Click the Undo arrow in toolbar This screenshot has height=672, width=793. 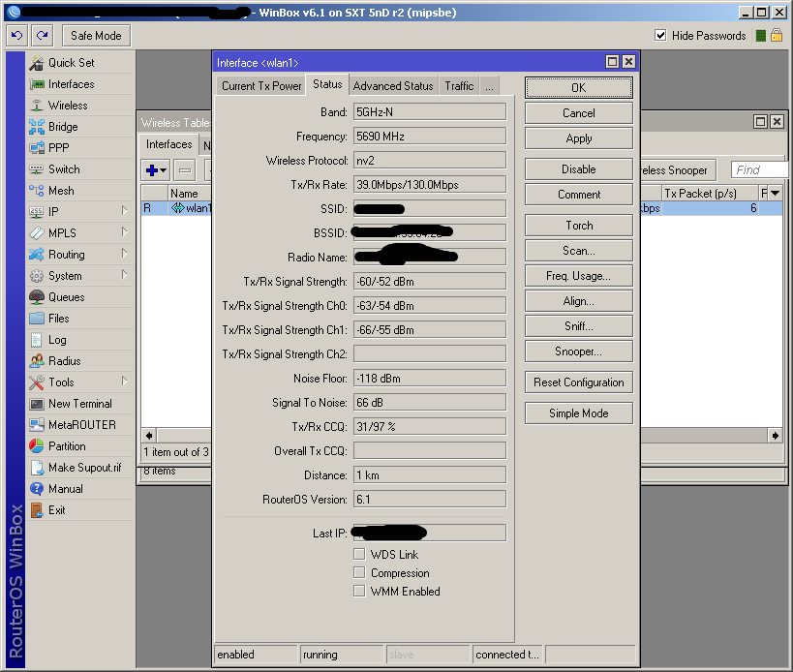tap(16, 36)
